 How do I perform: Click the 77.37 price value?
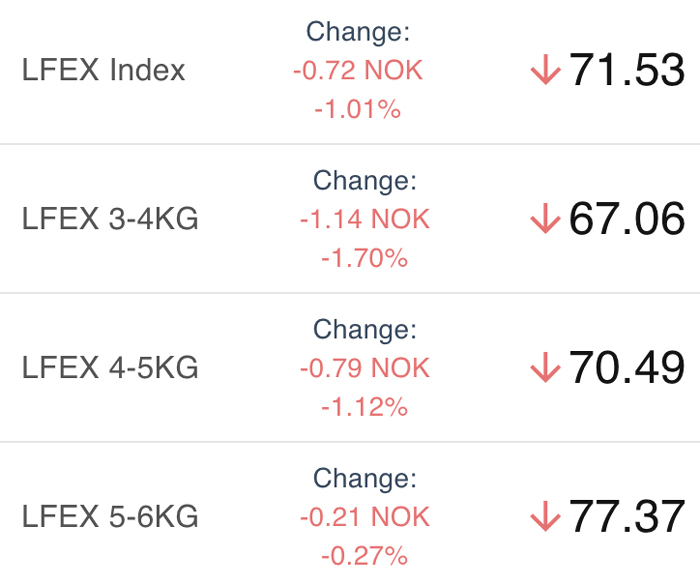pyautogui.click(x=626, y=516)
